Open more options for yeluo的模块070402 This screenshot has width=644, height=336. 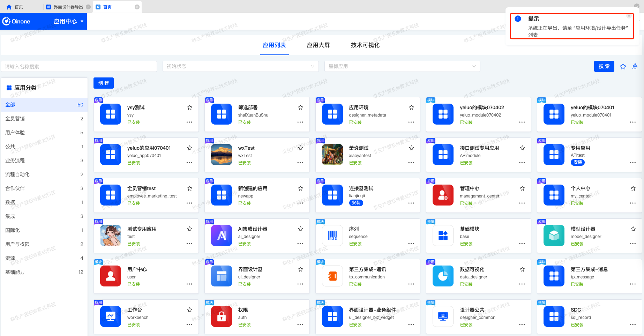[x=522, y=122]
